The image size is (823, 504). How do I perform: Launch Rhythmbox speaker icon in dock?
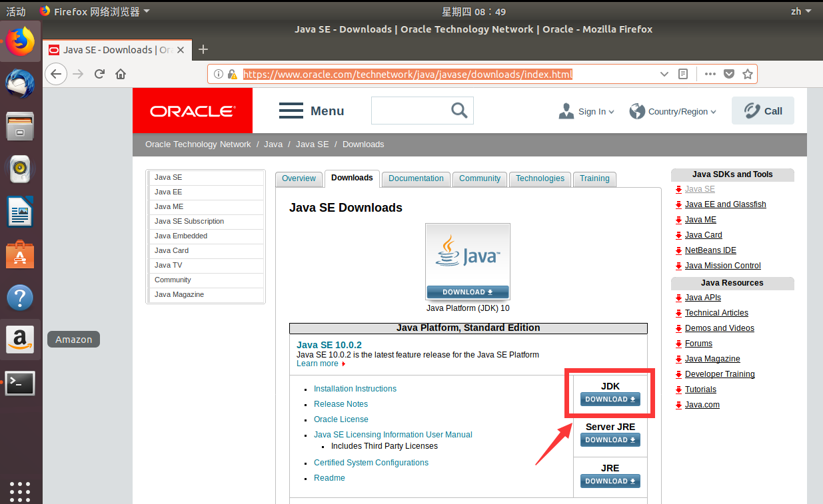20,169
